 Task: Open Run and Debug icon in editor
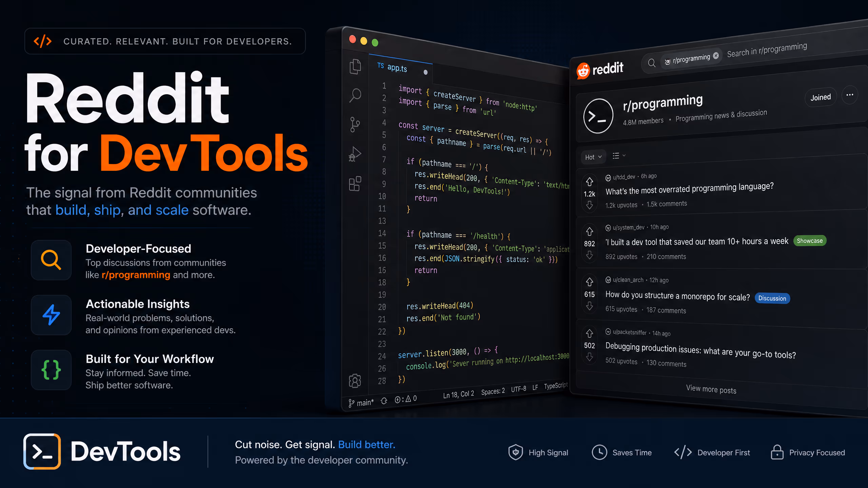click(355, 154)
